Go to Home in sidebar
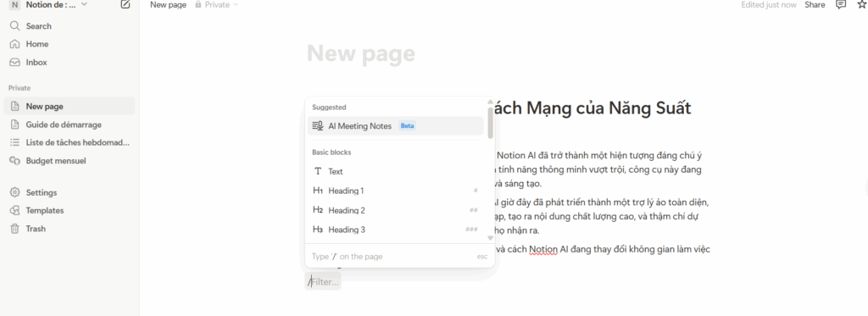The height and width of the screenshot is (316, 868). tap(70, 44)
